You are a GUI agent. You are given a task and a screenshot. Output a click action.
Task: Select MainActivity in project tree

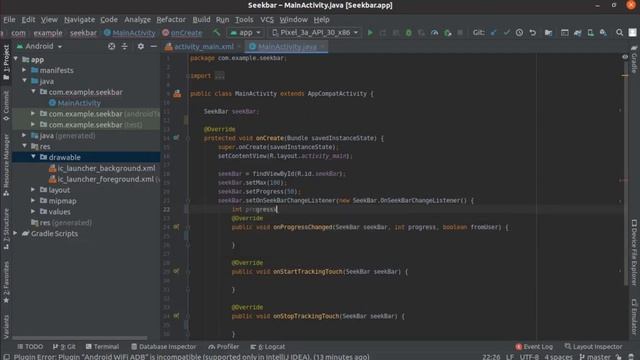(79, 103)
